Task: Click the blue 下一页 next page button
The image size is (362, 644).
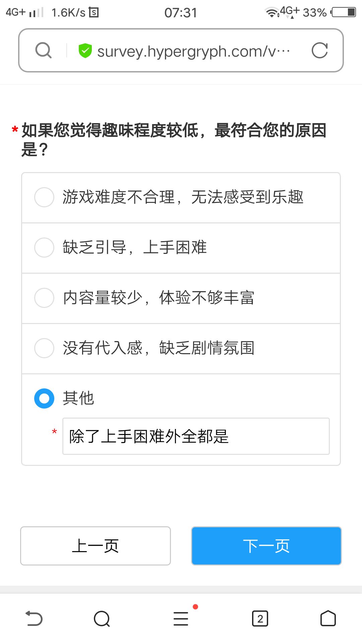Action: coord(266,546)
